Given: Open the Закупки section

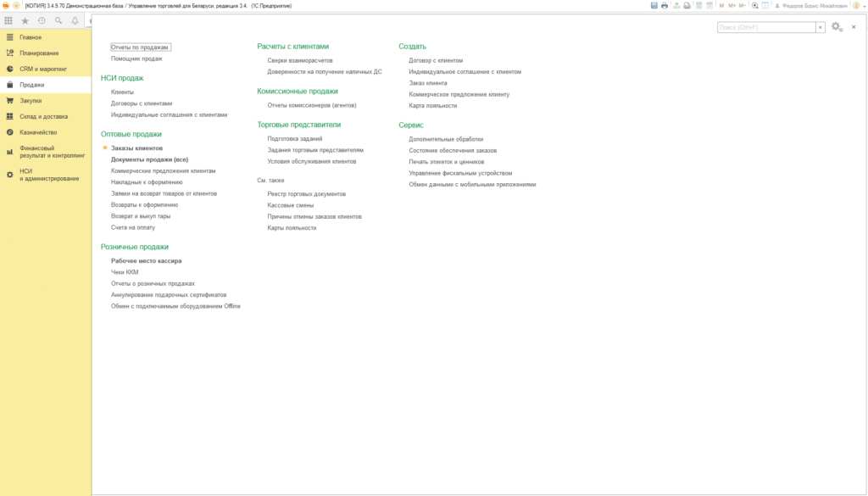Looking at the screenshot, I should coord(46,101).
